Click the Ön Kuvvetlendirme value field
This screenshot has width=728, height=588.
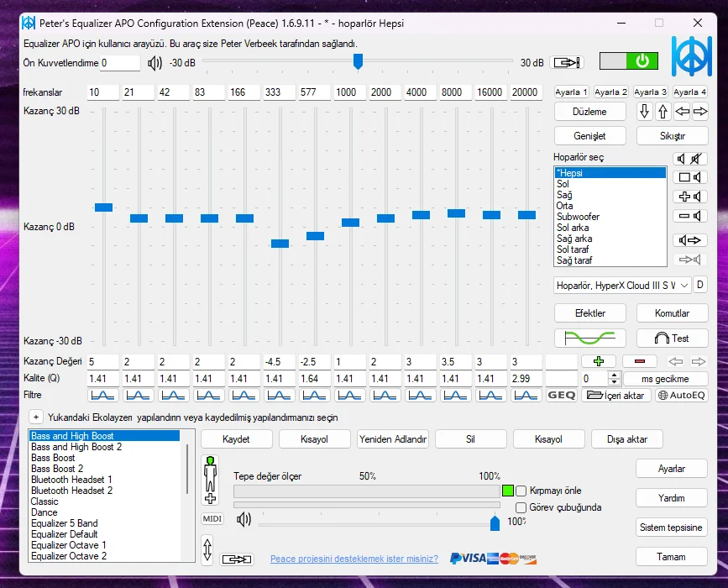(x=120, y=63)
